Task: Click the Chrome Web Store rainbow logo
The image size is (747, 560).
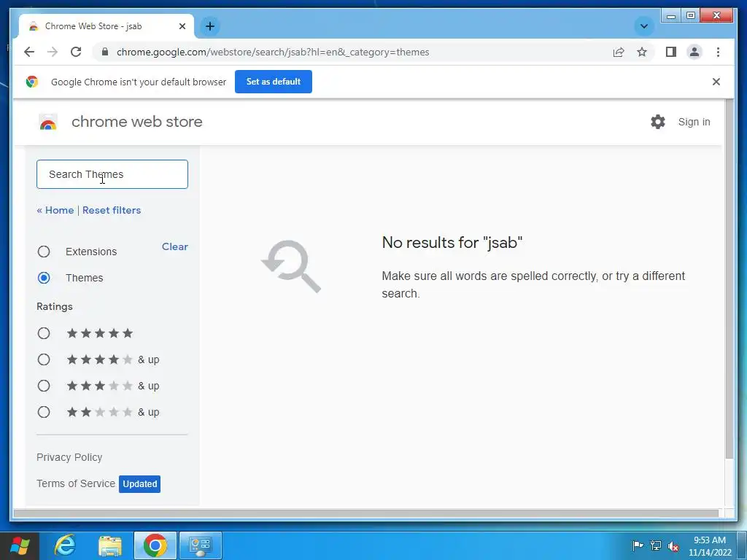Action: pos(47,122)
